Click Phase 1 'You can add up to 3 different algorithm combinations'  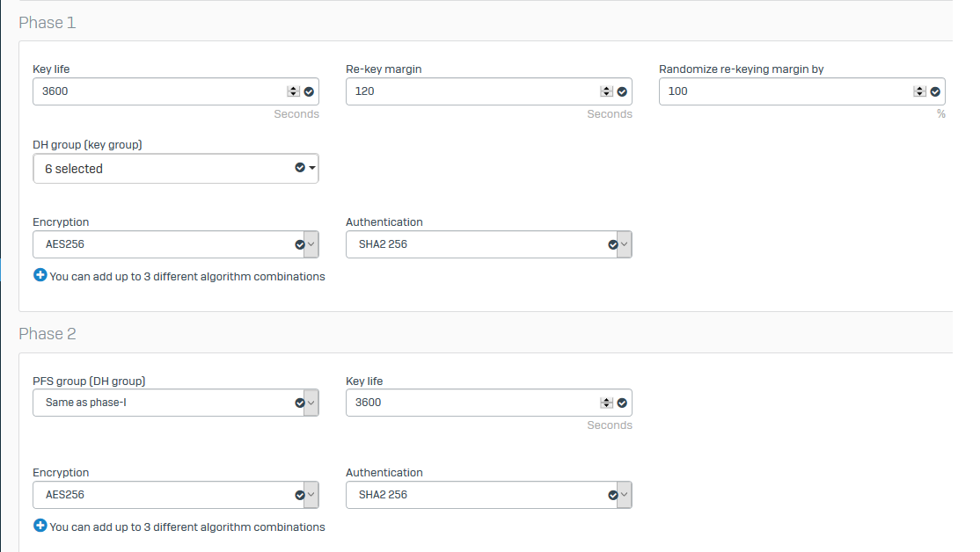187,277
